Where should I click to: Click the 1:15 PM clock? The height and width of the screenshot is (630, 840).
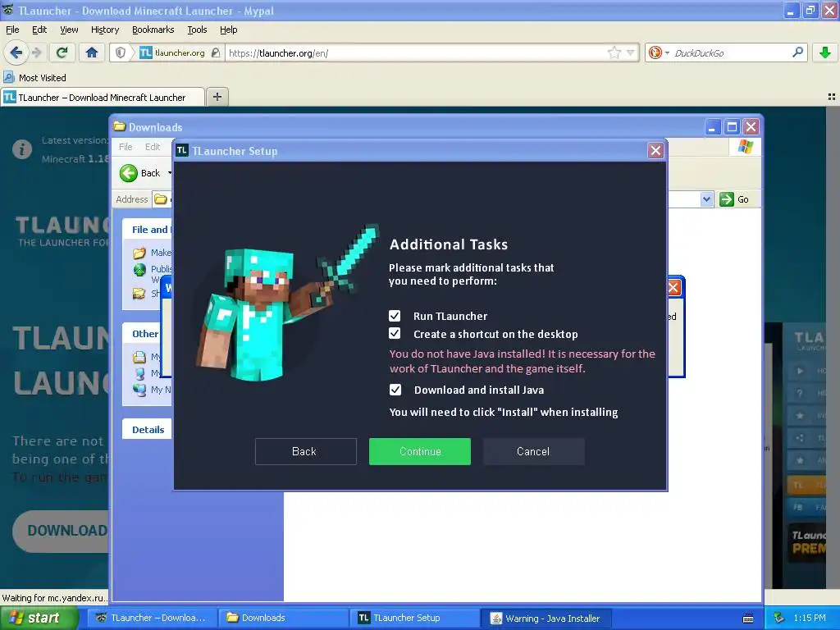pos(810,618)
